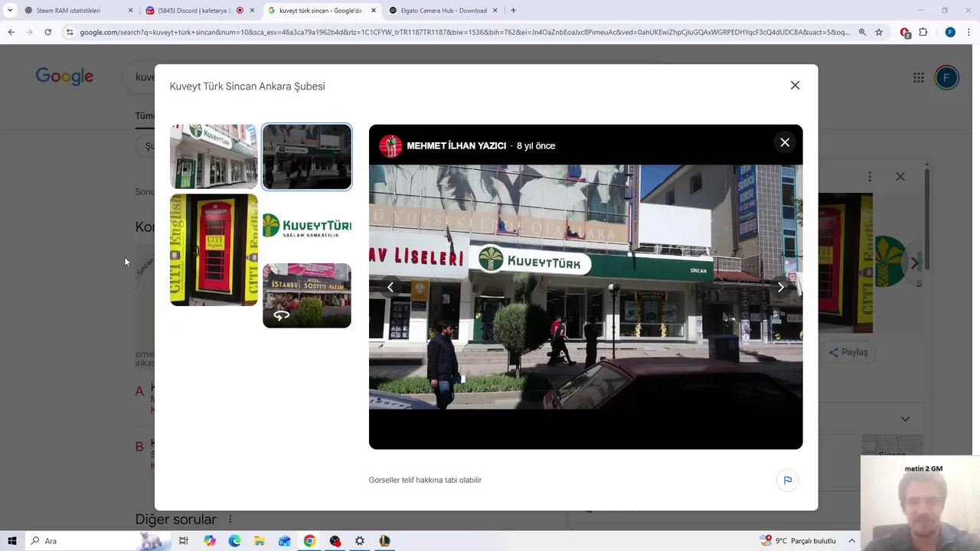
Task: Select Kuveyt Türk logo thumbnail
Action: [x=307, y=226]
